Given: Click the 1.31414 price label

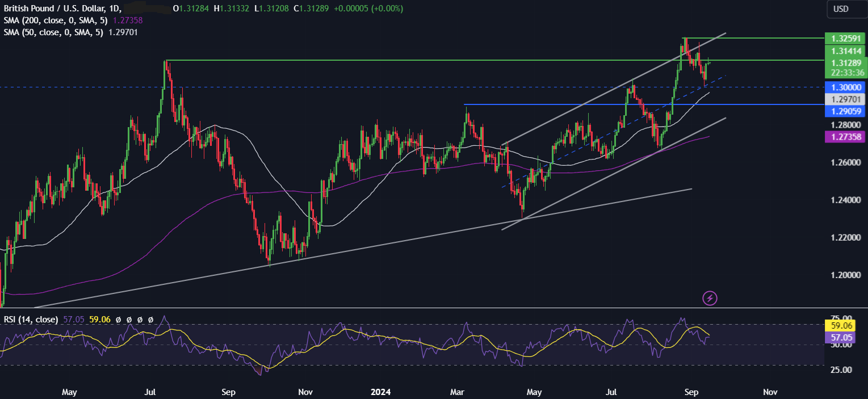Looking at the screenshot, I should point(846,51).
